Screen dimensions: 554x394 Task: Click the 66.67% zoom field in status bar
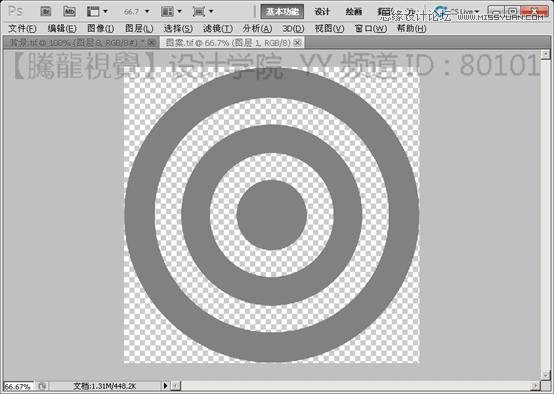point(18,386)
